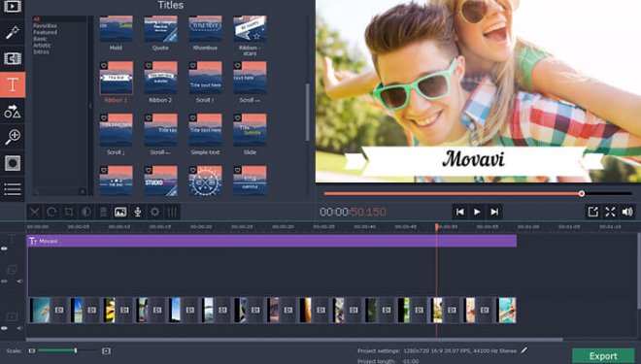Select the All category

[36, 19]
